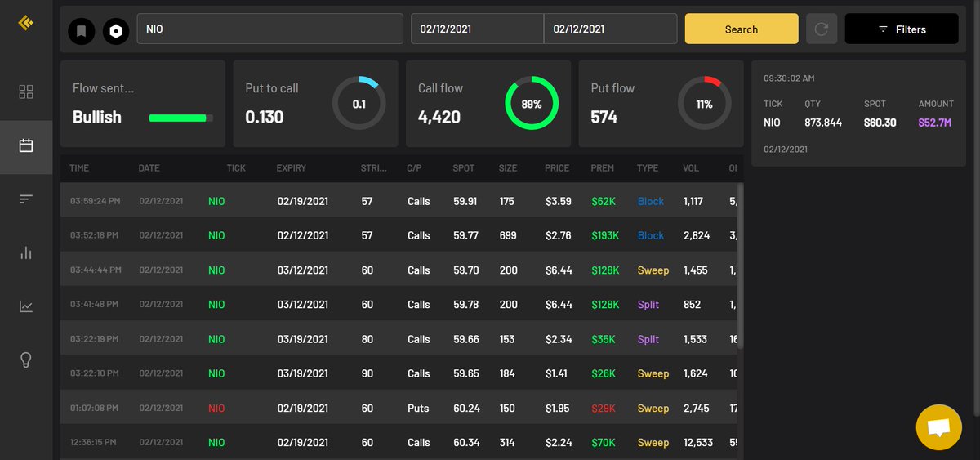Click the 09:30:02 AM timestamp

789,78
